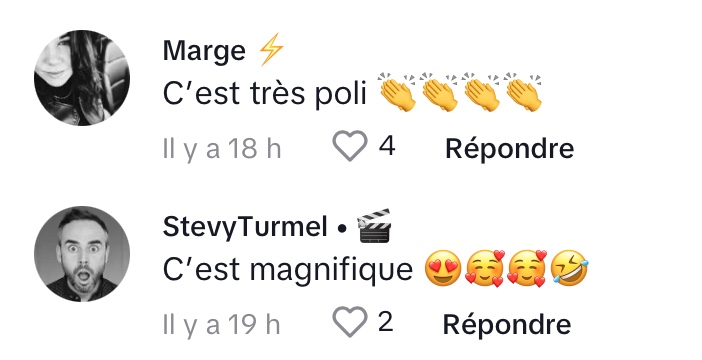Viewport: 702px width, 360px height.
Task: Click the first clapping hands emoji
Action: pos(397,92)
